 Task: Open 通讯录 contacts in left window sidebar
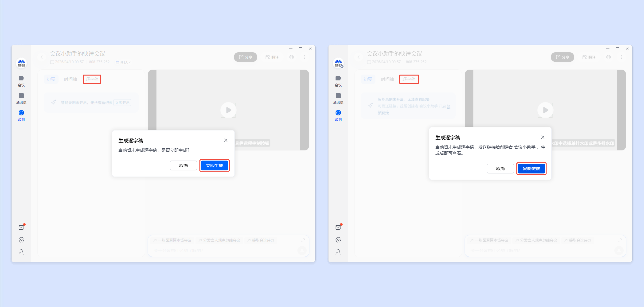21,98
